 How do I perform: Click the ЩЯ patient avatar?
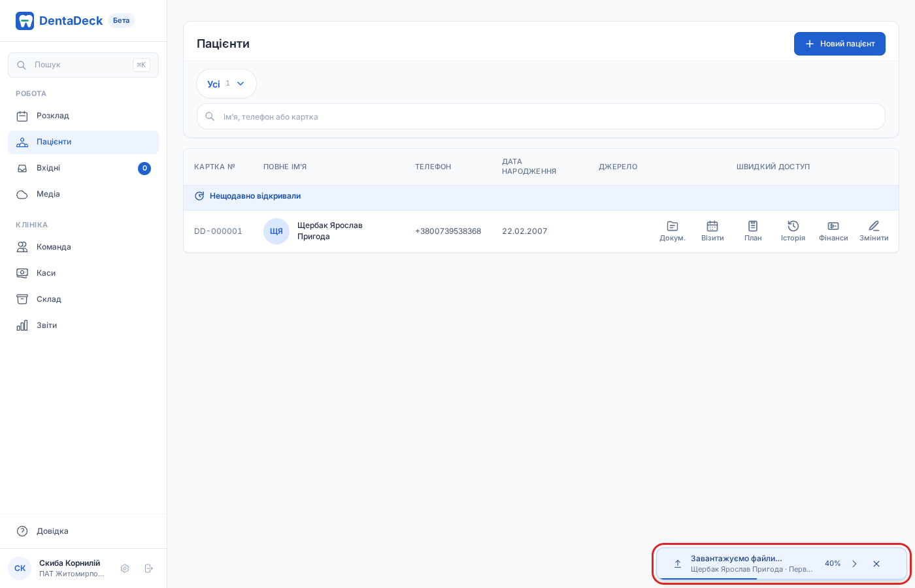276,231
